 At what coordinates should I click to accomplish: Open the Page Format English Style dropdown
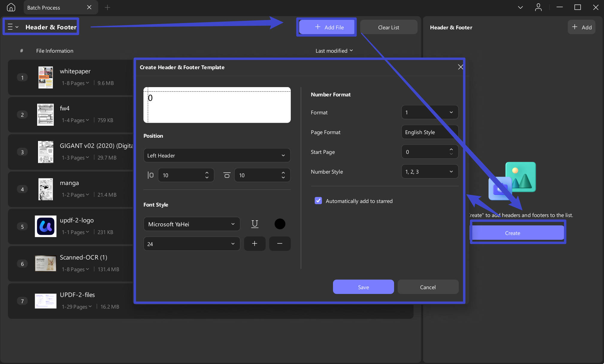[x=430, y=132]
